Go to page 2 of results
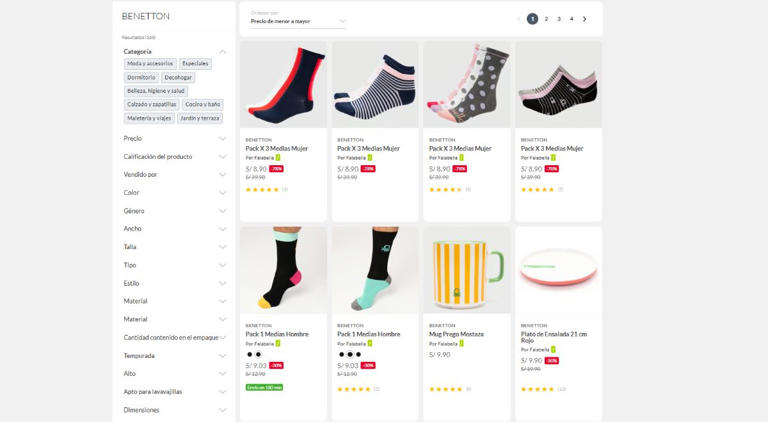This screenshot has height=422, width=768. pyautogui.click(x=546, y=19)
